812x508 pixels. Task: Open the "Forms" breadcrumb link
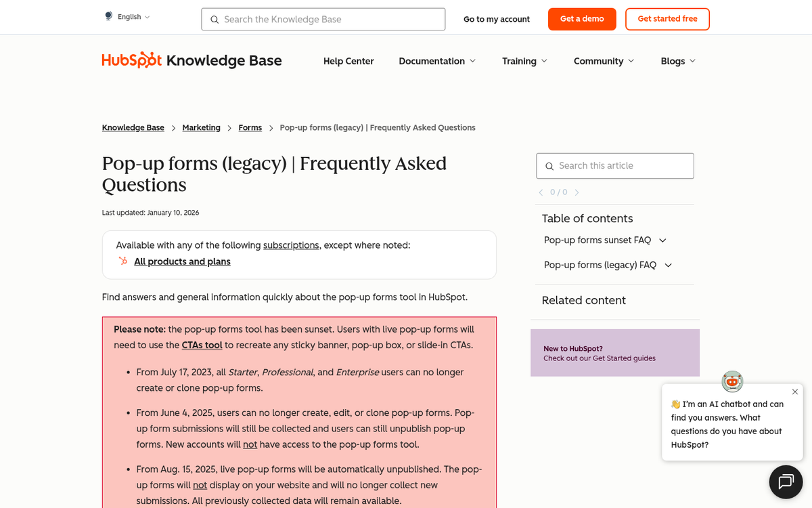pos(250,127)
